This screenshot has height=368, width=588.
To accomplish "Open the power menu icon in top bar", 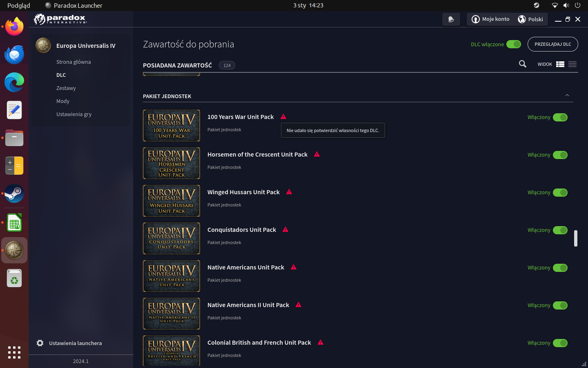I will click(577, 5).
